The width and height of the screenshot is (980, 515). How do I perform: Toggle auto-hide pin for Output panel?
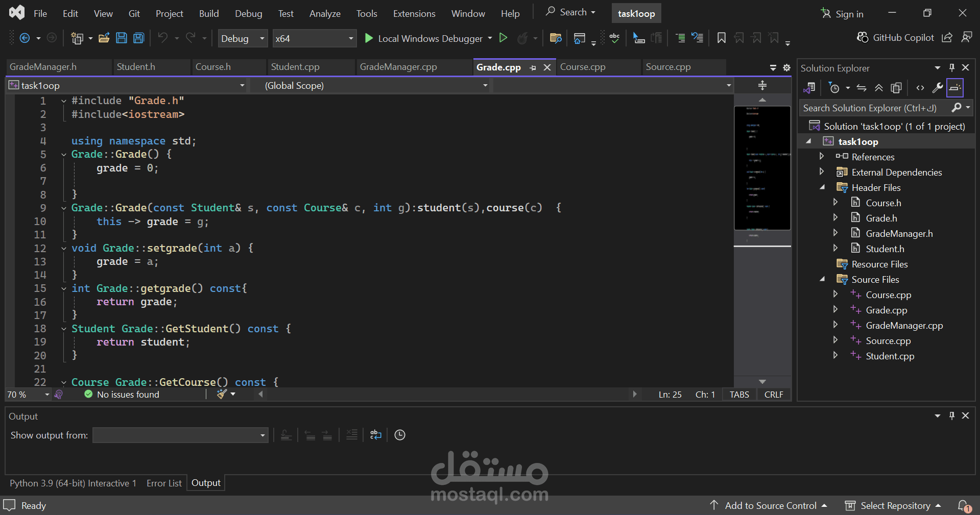click(x=952, y=415)
